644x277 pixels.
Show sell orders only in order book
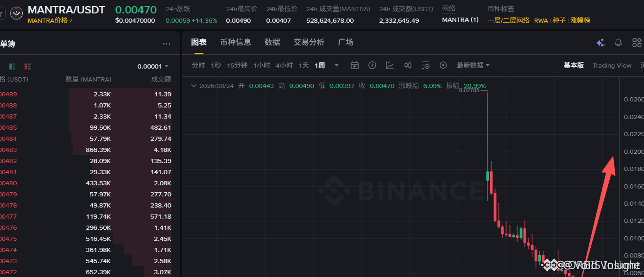(28, 66)
